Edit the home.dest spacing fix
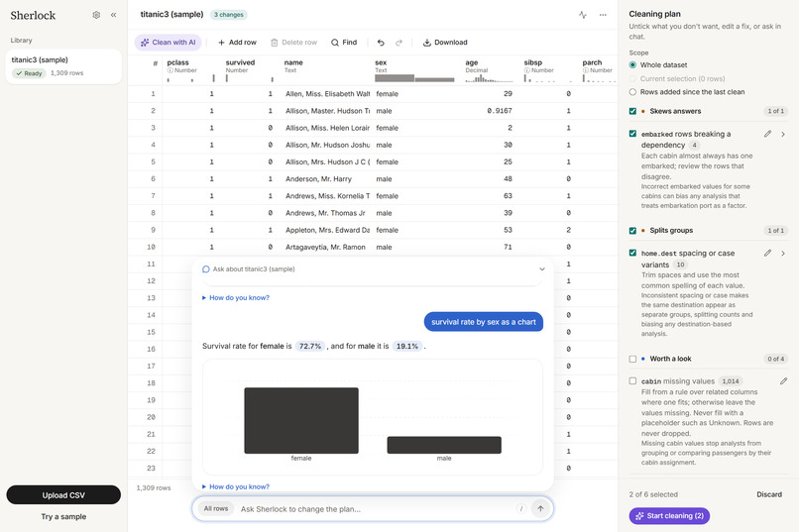 [767, 253]
